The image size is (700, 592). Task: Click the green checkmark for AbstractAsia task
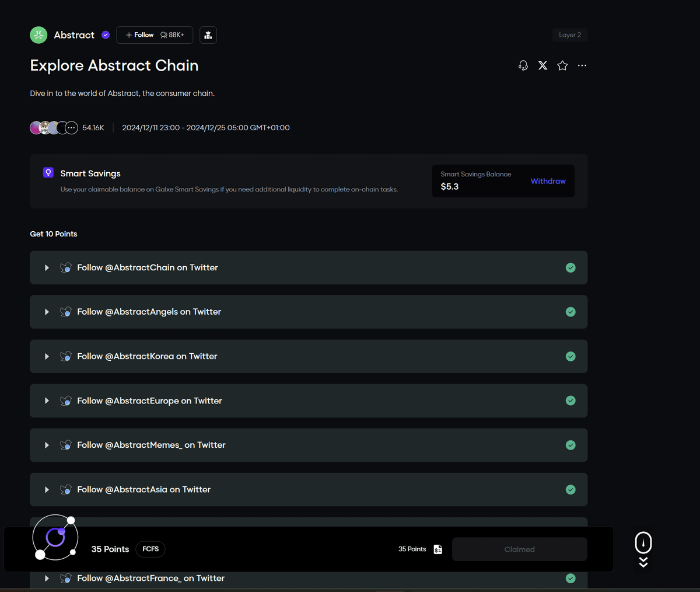point(570,489)
